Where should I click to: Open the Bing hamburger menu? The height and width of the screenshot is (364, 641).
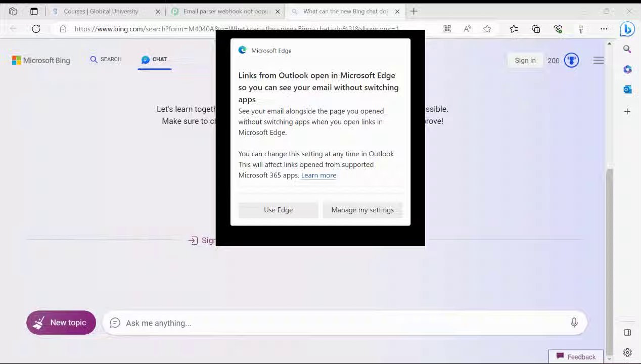pos(599,60)
